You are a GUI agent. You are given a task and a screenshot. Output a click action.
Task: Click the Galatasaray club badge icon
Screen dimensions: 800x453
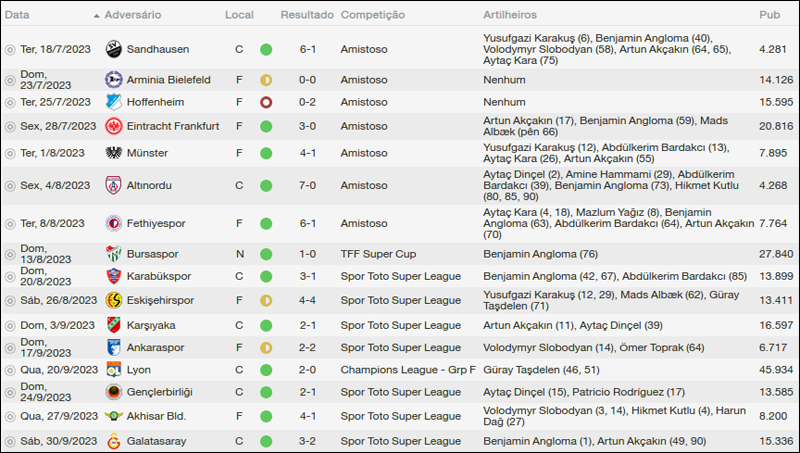(x=113, y=441)
